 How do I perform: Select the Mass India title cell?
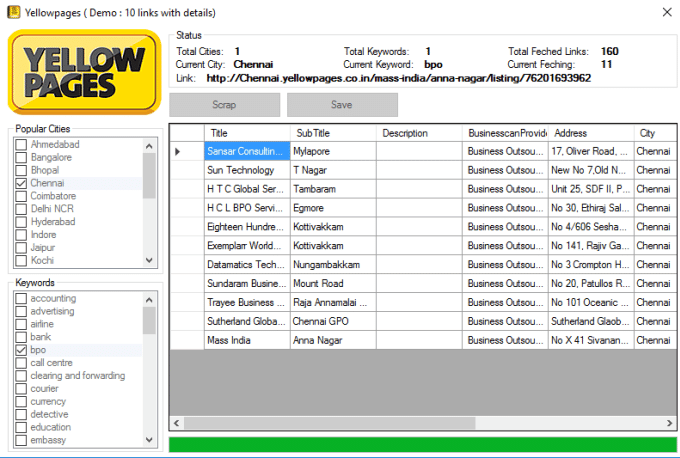(x=247, y=340)
